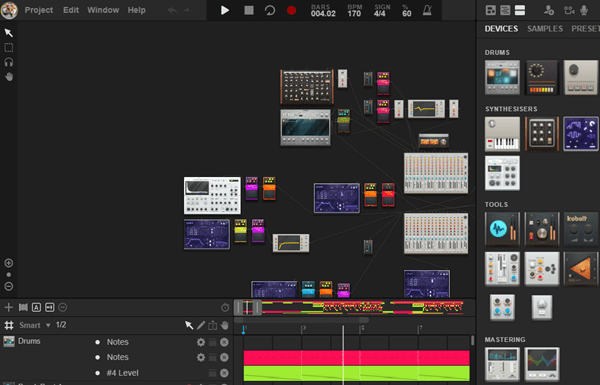
Task: Change the 1/2 grid resolution value
Action: click(x=61, y=325)
